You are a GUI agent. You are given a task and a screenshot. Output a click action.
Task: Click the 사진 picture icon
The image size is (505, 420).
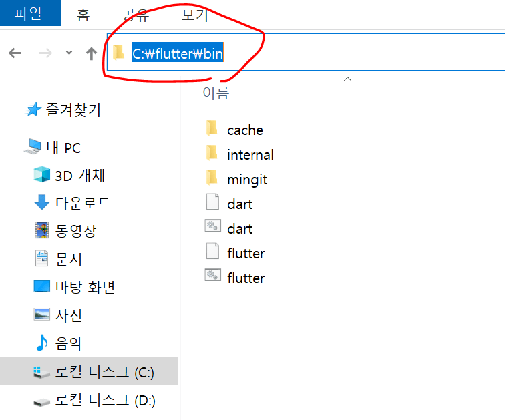tap(42, 314)
